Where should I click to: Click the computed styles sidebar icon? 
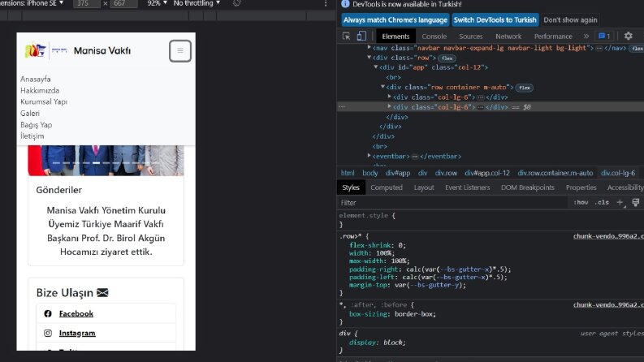635,202
